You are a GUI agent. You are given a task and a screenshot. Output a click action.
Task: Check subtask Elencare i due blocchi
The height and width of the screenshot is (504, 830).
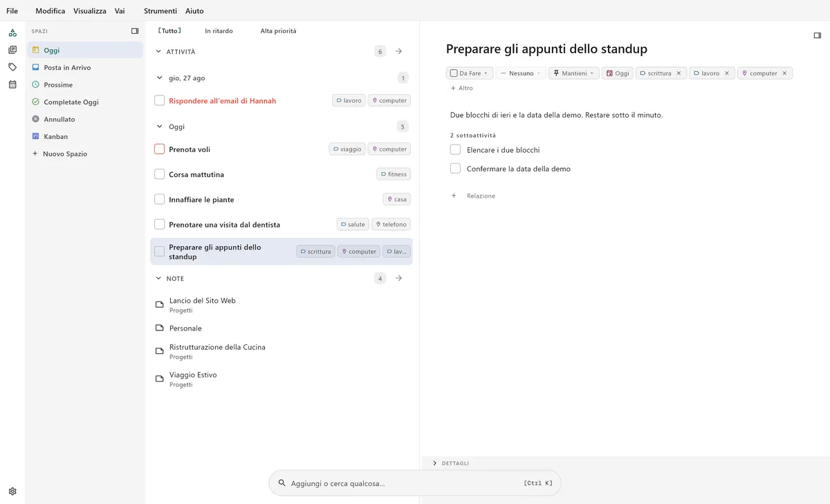(455, 149)
